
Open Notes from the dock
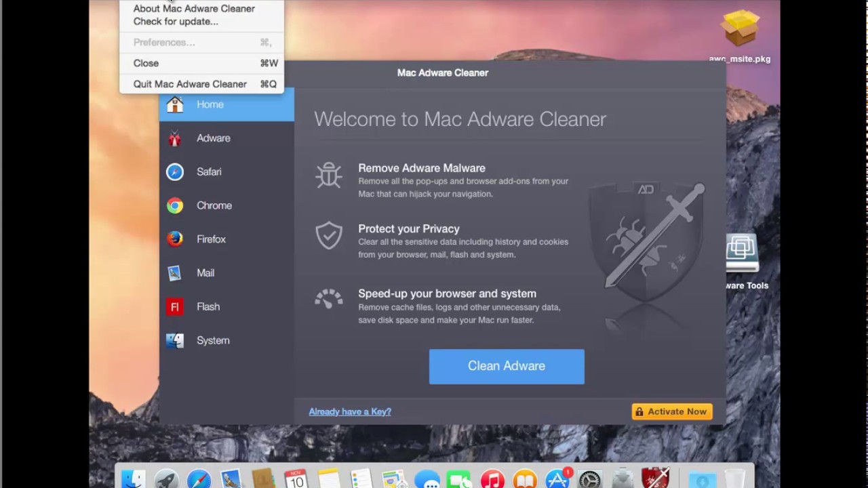pyautogui.click(x=329, y=480)
